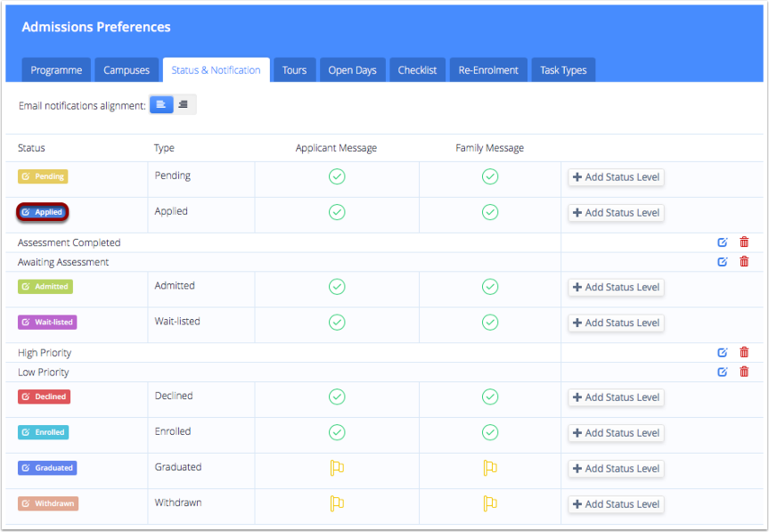Toggle Pending applicant message checkmark
The width and height of the screenshot is (769, 532).
click(336, 177)
